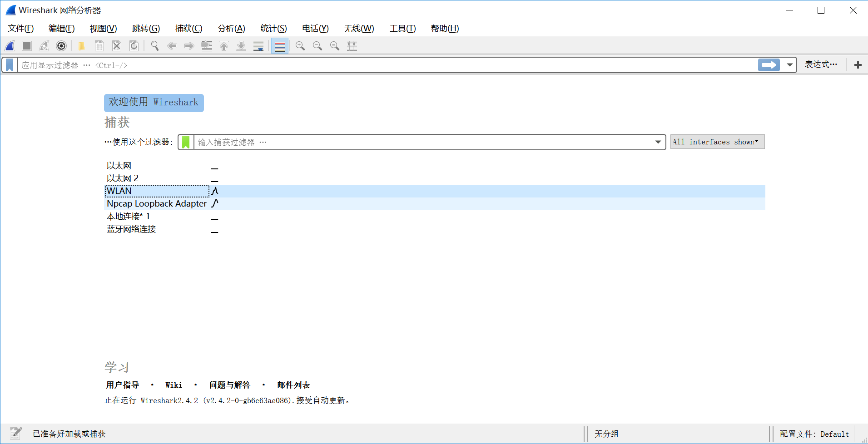Open a capture file with the folder icon

tap(82, 46)
